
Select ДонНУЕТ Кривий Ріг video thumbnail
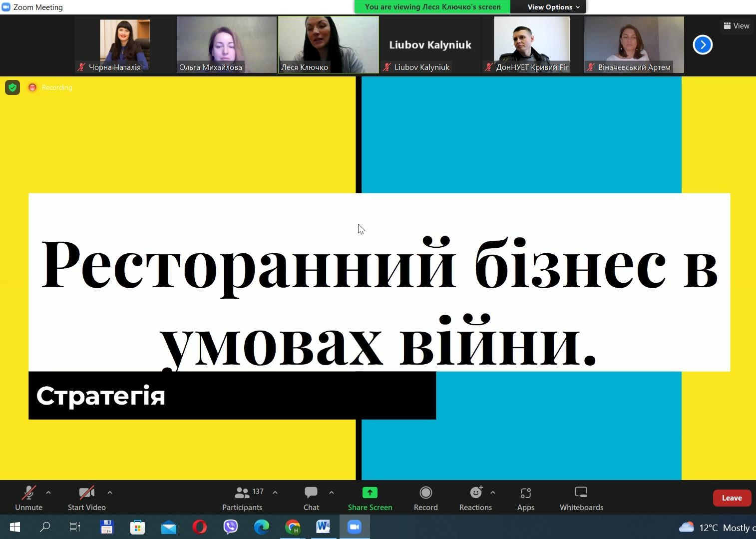pos(532,44)
